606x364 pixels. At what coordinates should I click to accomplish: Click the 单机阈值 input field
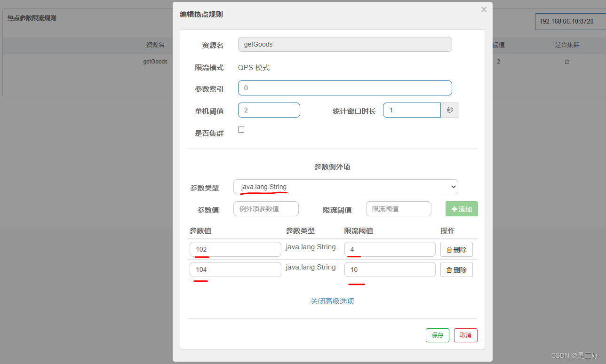point(269,110)
